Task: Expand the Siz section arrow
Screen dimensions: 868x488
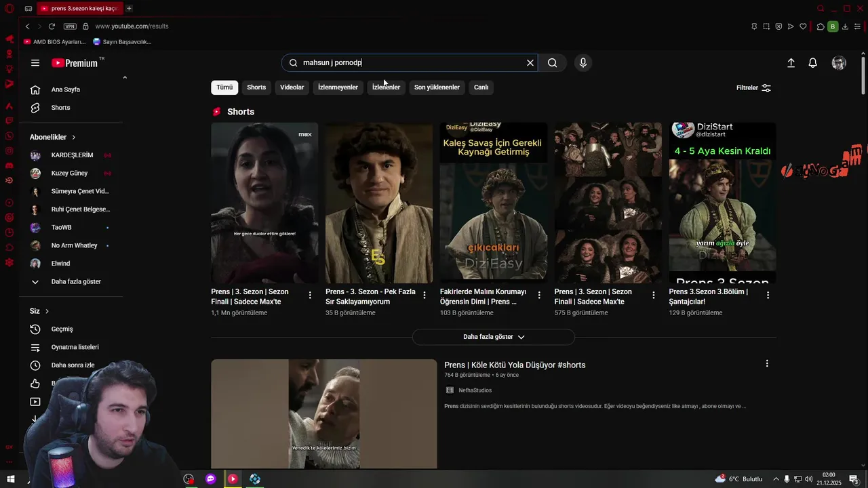Action: click(x=47, y=311)
